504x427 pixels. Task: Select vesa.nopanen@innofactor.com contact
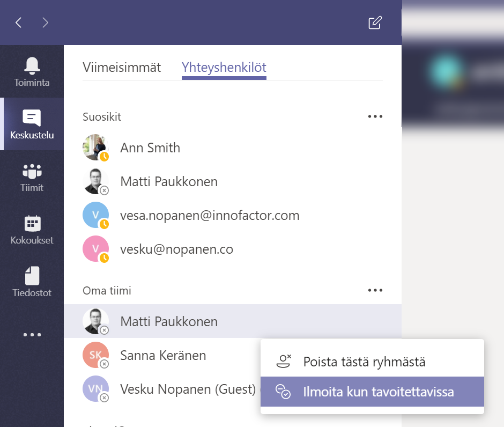pyautogui.click(x=210, y=216)
